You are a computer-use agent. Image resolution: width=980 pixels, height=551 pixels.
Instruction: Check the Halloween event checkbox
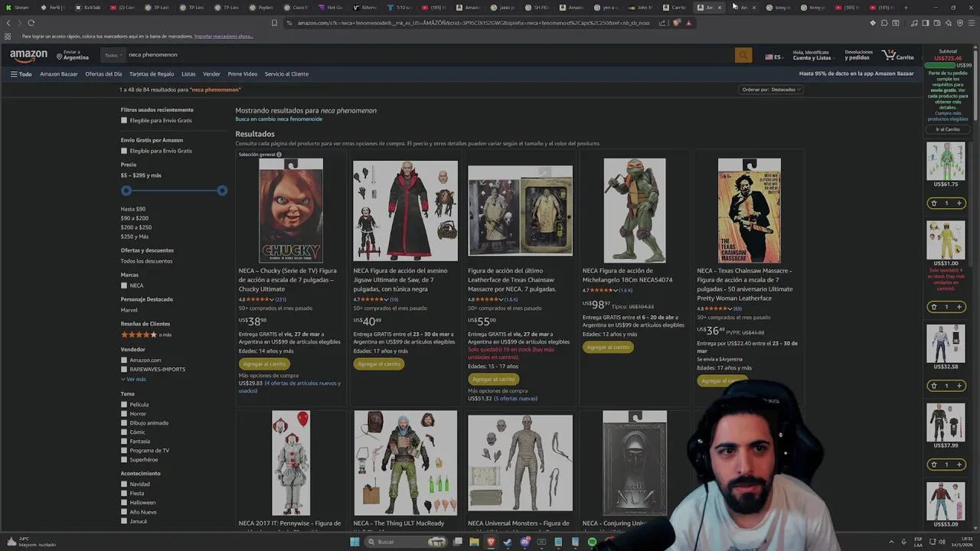[x=124, y=502]
